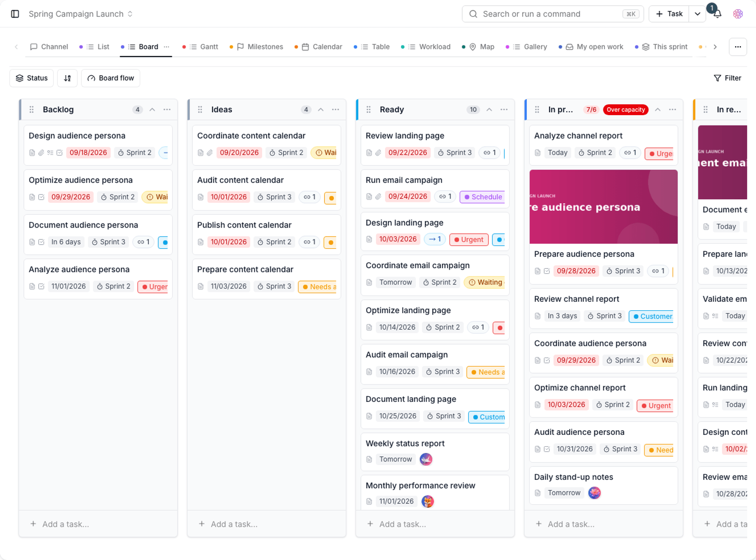756x560 pixels.
Task: Grab the Ready column drag handle
Action: 369,110
